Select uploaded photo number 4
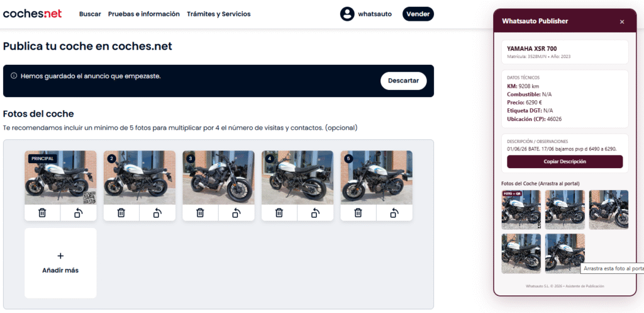This screenshot has height=313, width=644. point(297,178)
